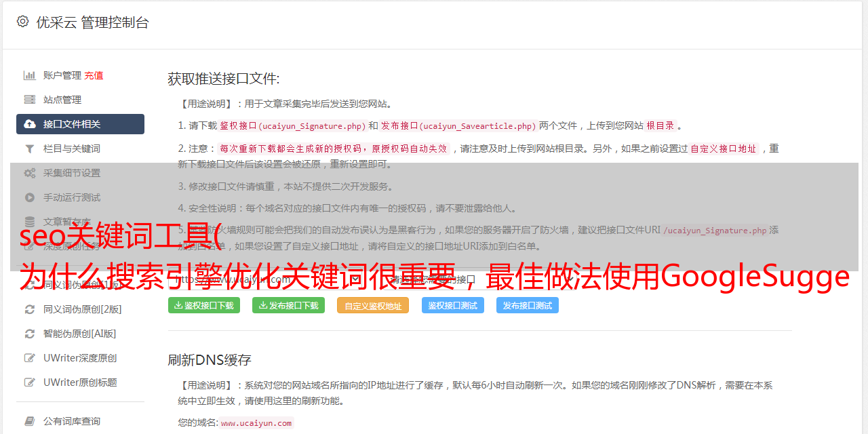Click the www.ucaiyun.com domain text
The image size is (868, 434).
256,422
